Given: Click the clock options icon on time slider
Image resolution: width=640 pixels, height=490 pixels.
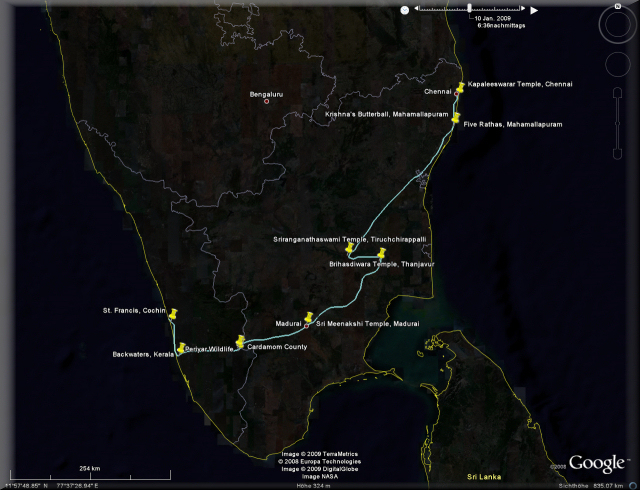Looking at the screenshot, I should click(x=404, y=10).
